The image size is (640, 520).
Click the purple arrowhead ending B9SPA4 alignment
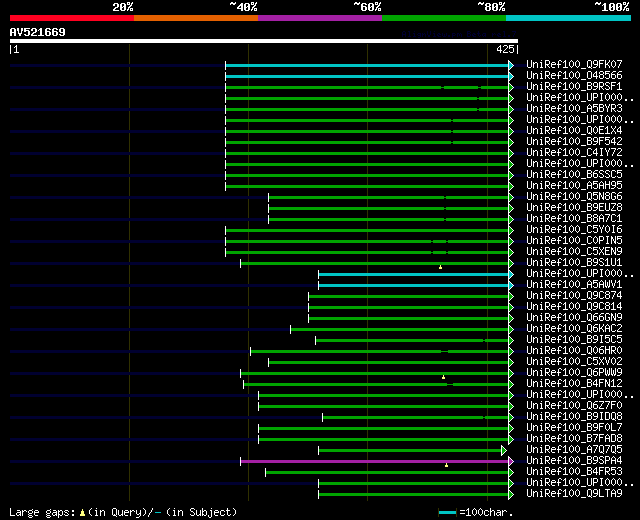pyautogui.click(x=511, y=462)
